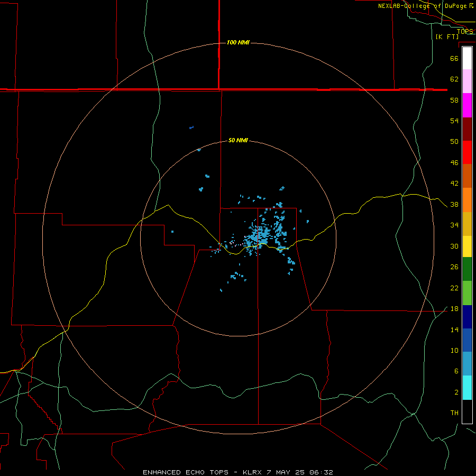Screen dimensions: 476x476
Task: Click the legend value '62'
Action: [x=454, y=79]
